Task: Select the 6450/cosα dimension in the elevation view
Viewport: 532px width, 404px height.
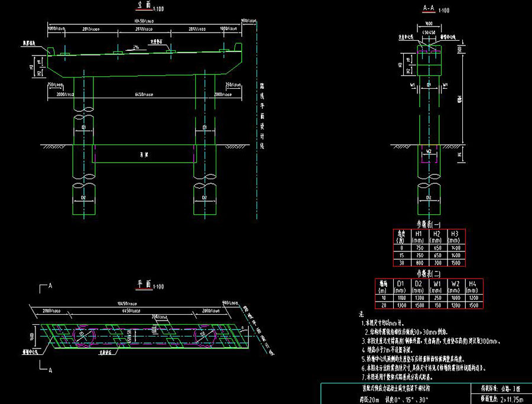Action: coord(144,95)
